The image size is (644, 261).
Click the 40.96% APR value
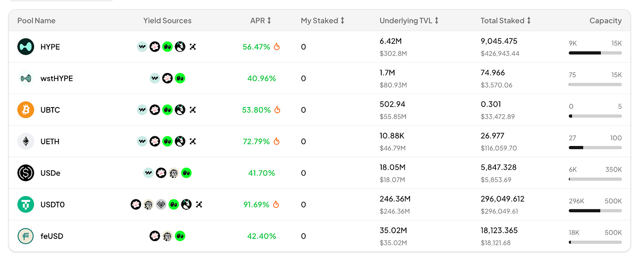pyautogui.click(x=261, y=78)
